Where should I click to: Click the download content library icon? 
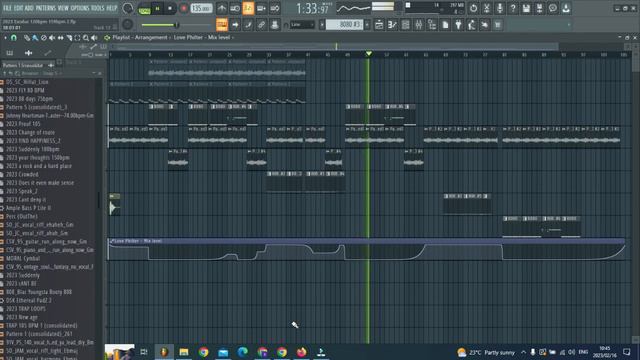[x=566, y=8]
